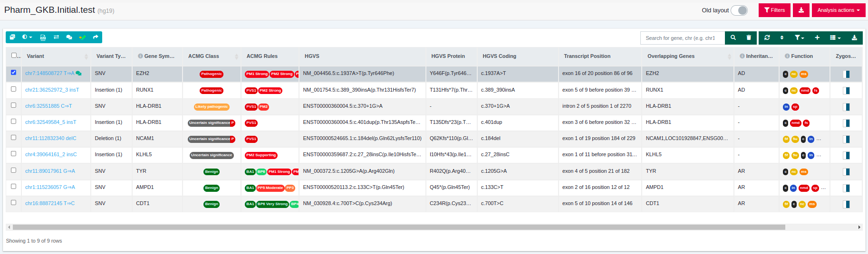Image resolution: width=868 pixels, height=254 pixels.
Task: Open the column list dropdown in the green toolbar
Action: 835,38
